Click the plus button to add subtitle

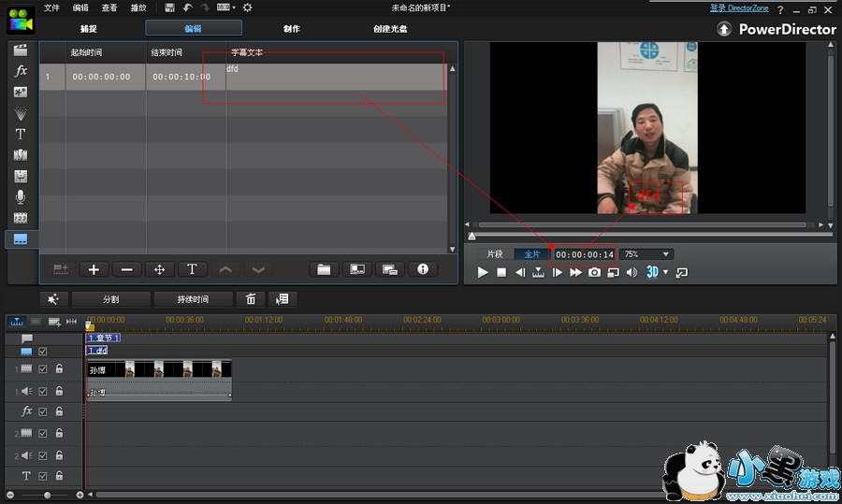click(x=94, y=269)
